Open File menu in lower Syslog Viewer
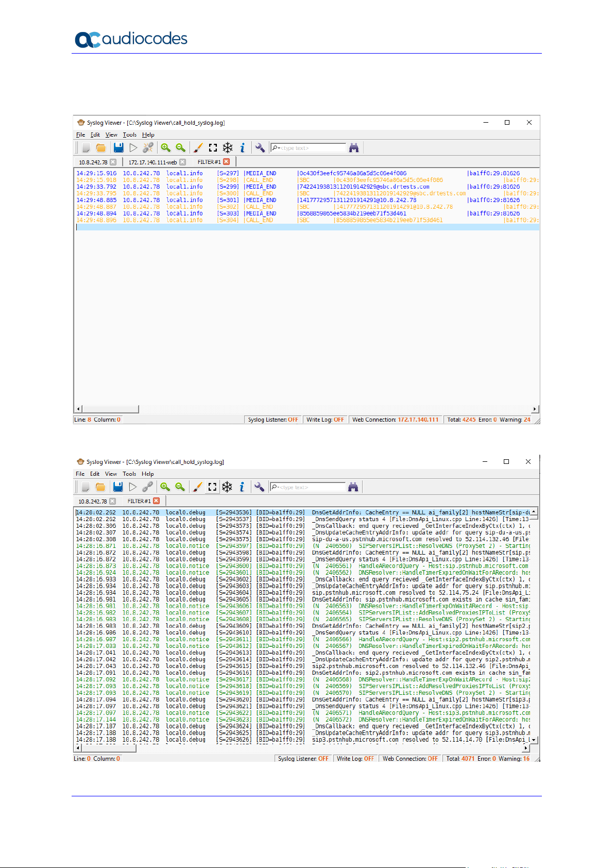This screenshot has height=868, width=614. tap(80, 474)
